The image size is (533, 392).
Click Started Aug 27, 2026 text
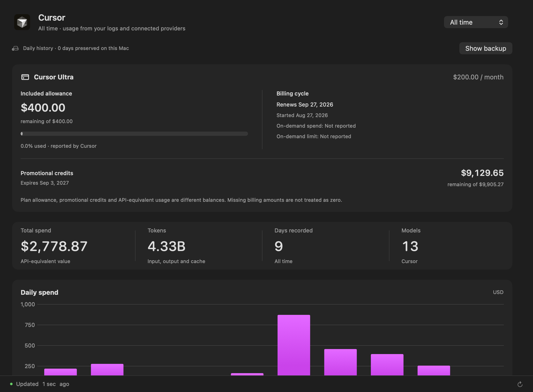click(302, 115)
